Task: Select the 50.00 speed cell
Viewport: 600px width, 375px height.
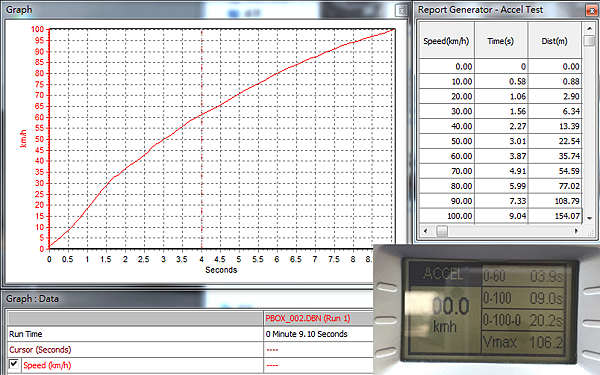Action: coord(447,141)
